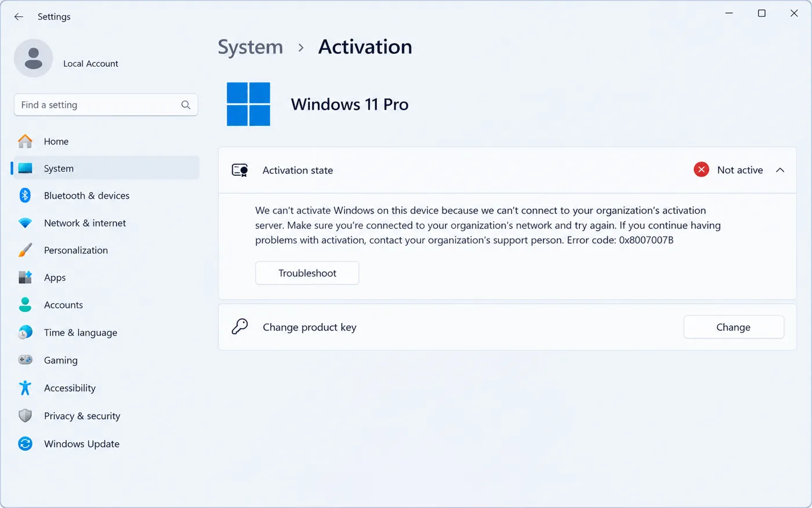The image size is (812, 508).
Task: Go to Network & internet label
Action: (85, 223)
